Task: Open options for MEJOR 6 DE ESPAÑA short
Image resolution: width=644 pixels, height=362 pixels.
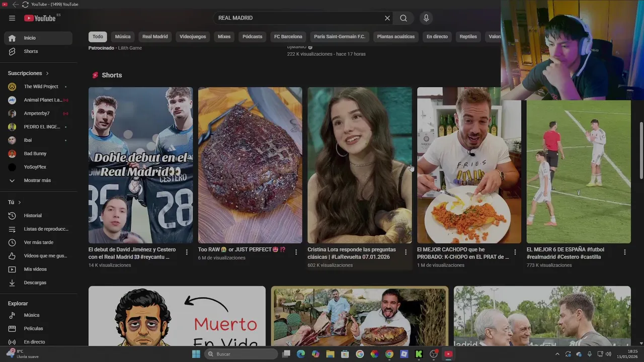Action: (x=625, y=252)
